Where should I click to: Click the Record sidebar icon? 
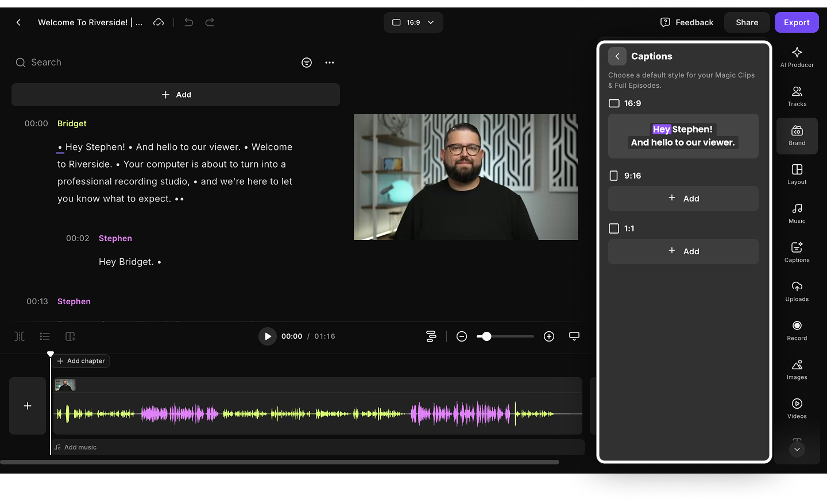[797, 330]
